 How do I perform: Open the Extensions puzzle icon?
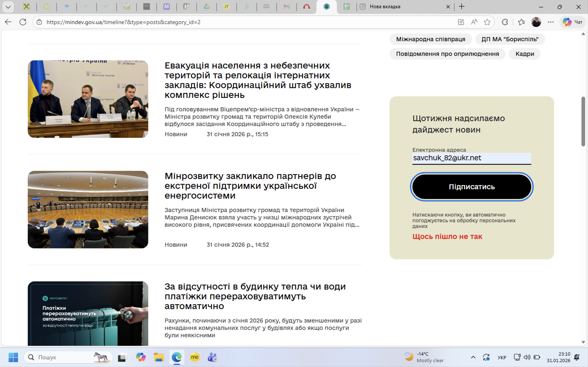click(x=505, y=22)
